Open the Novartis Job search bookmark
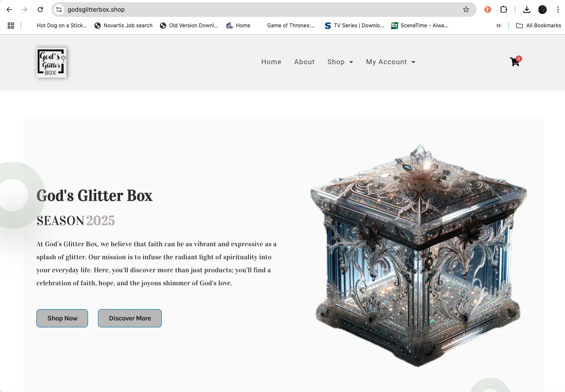The image size is (565, 392). tap(124, 26)
